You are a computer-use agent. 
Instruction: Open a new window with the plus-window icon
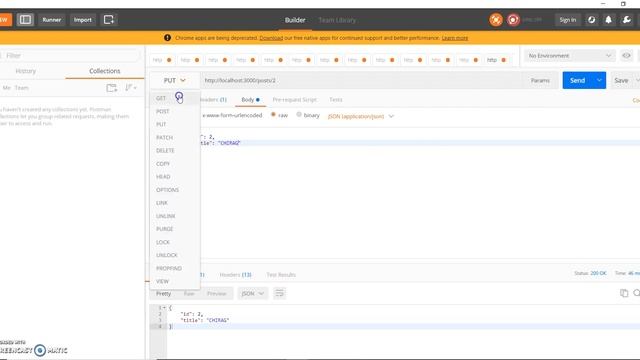point(109,20)
